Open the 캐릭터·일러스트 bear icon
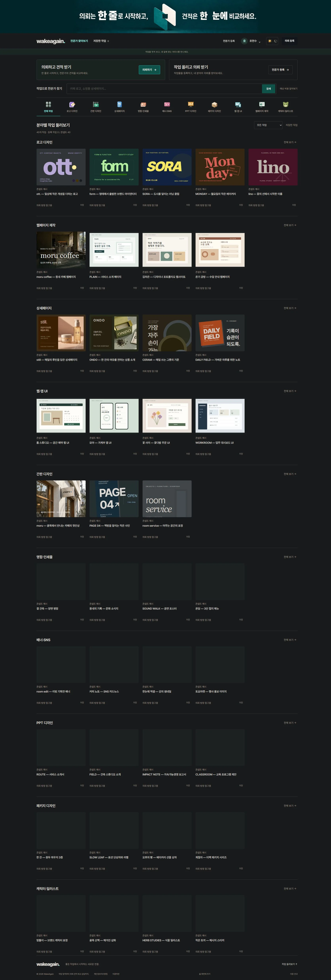 pyautogui.click(x=286, y=104)
